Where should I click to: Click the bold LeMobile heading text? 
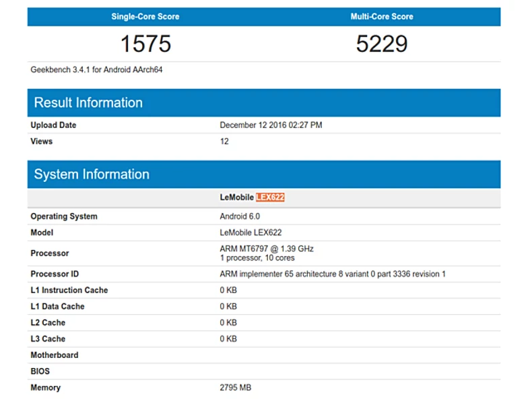pos(237,197)
